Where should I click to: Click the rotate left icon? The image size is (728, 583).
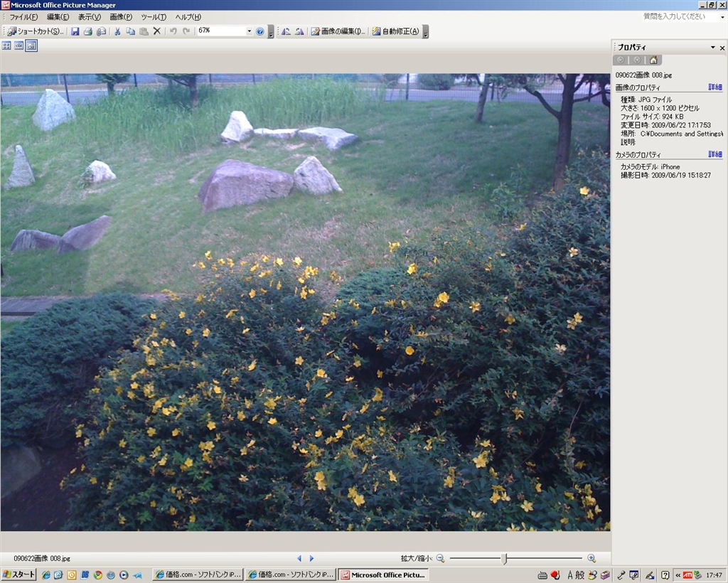286,31
